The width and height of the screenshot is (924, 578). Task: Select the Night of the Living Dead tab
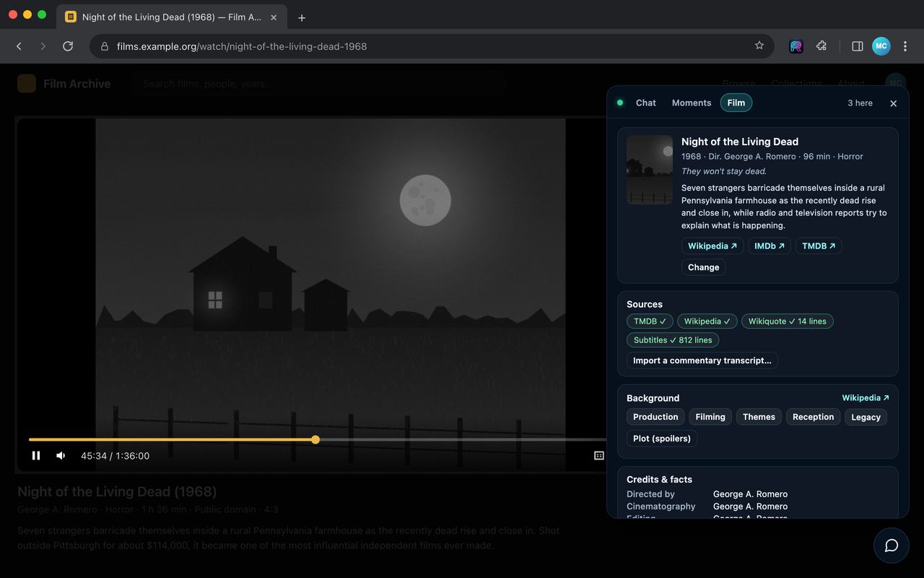[x=172, y=17]
